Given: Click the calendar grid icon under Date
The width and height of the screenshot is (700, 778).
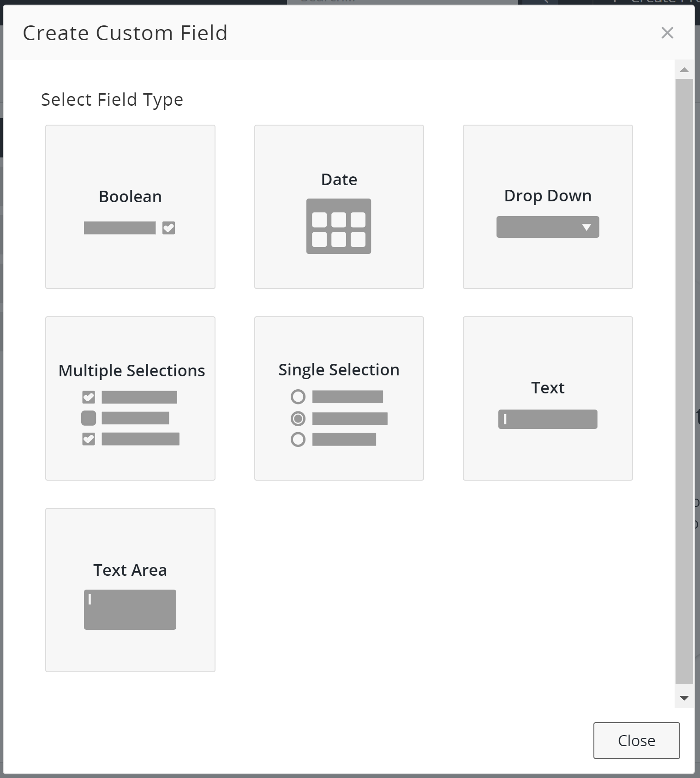Looking at the screenshot, I should (x=339, y=226).
